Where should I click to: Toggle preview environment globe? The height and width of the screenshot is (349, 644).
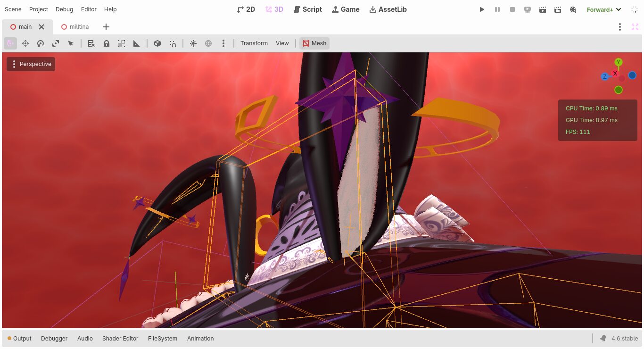208,43
